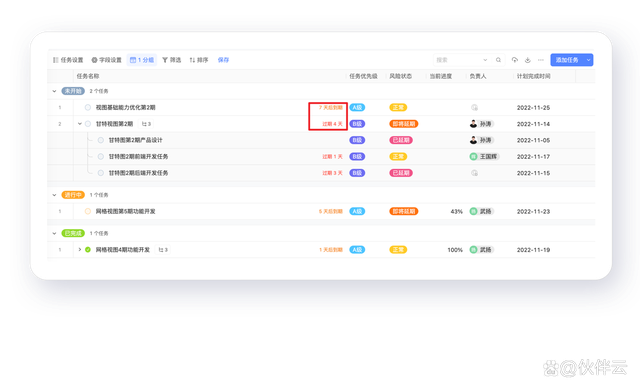
Task: Click the 筛选 filter funnel icon
Action: tap(165, 60)
